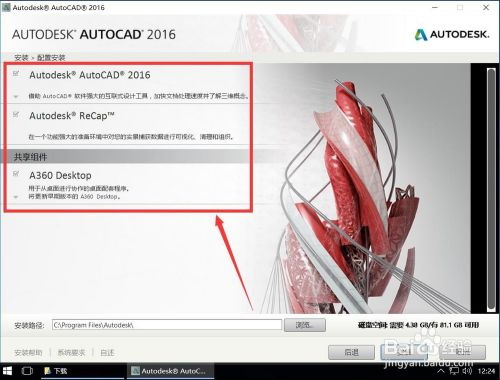Click the A360 Desktop component title
The width and height of the screenshot is (500, 380).
point(60,175)
